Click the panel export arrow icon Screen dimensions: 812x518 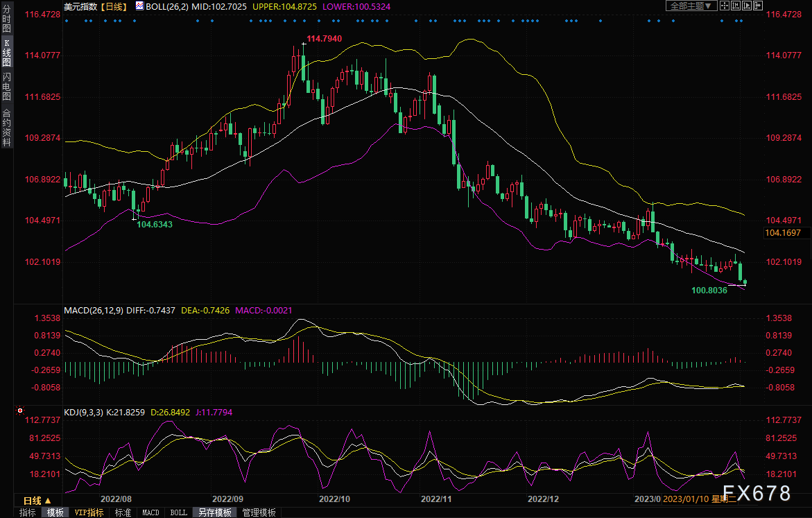(x=758, y=6)
